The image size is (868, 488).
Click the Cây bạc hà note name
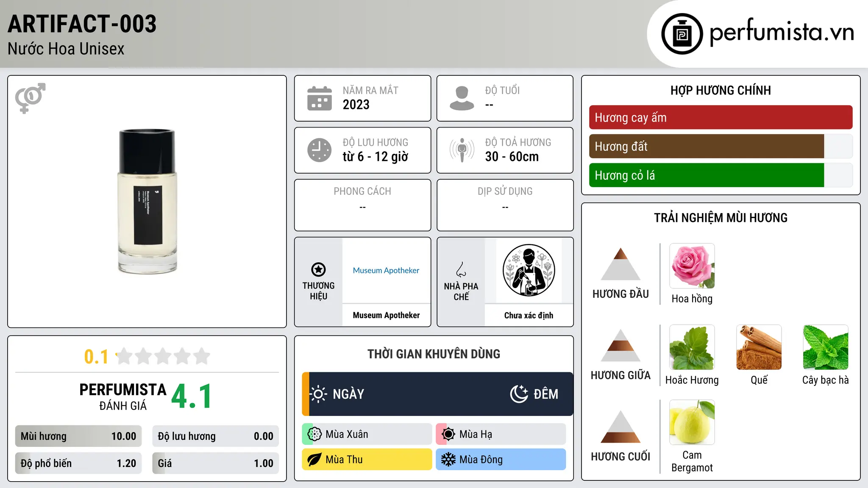pos(826,380)
